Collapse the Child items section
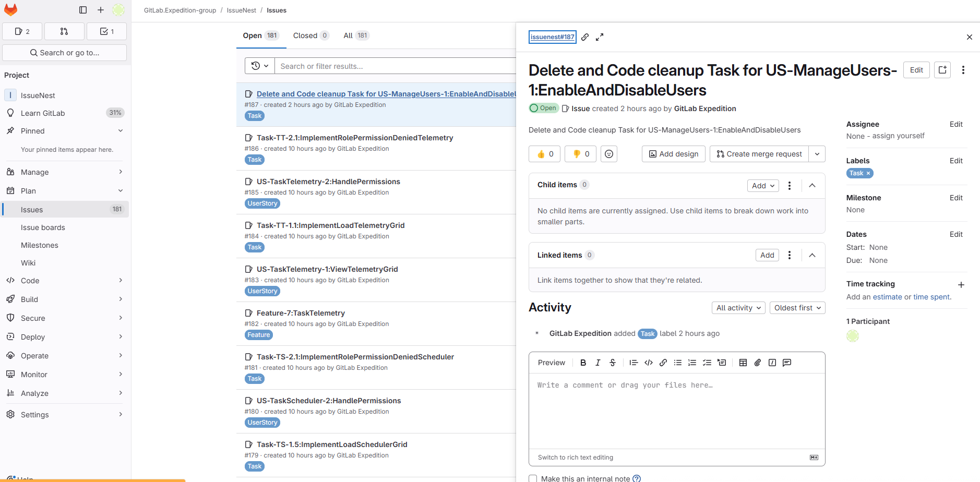The image size is (980, 482). (x=812, y=186)
